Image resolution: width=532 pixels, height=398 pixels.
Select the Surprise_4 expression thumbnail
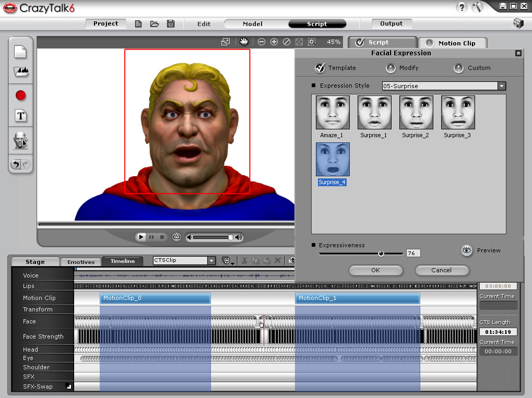coord(333,159)
